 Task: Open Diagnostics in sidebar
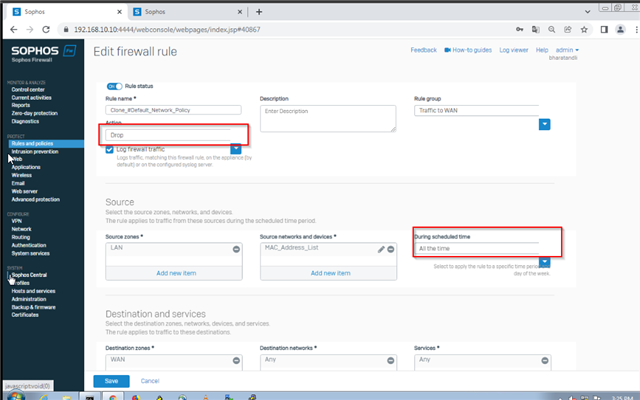pos(25,121)
